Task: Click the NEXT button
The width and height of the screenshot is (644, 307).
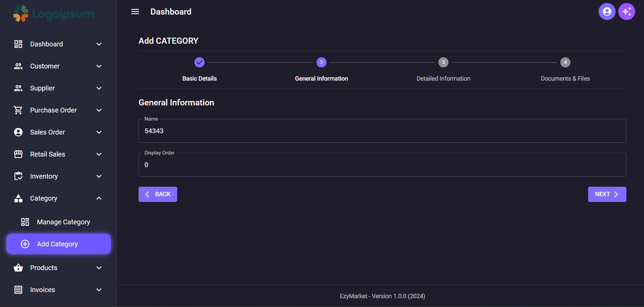Action: pos(607,194)
